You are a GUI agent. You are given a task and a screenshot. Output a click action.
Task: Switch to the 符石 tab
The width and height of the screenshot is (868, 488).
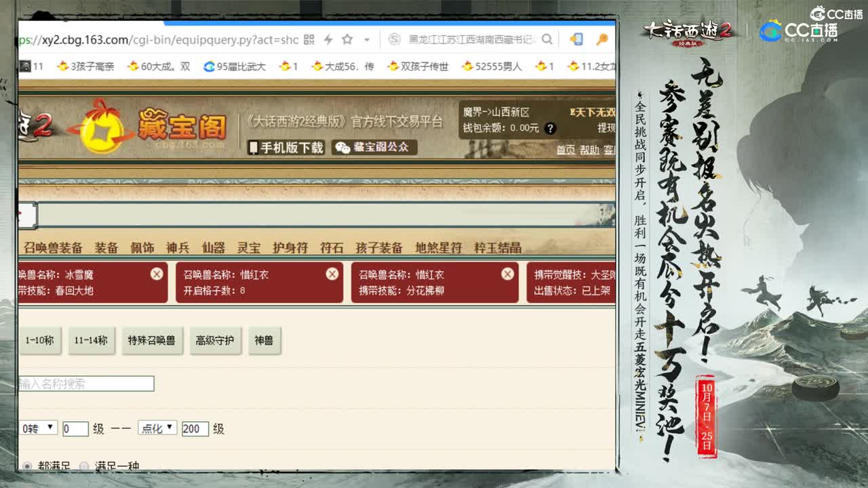[x=332, y=248]
